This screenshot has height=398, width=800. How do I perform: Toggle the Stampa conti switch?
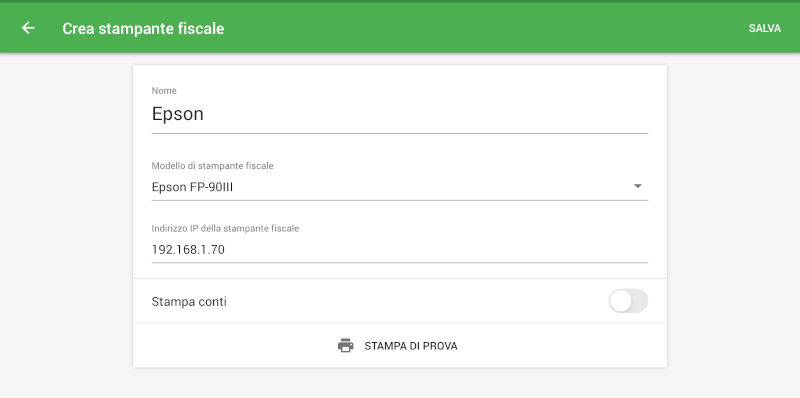tap(628, 301)
